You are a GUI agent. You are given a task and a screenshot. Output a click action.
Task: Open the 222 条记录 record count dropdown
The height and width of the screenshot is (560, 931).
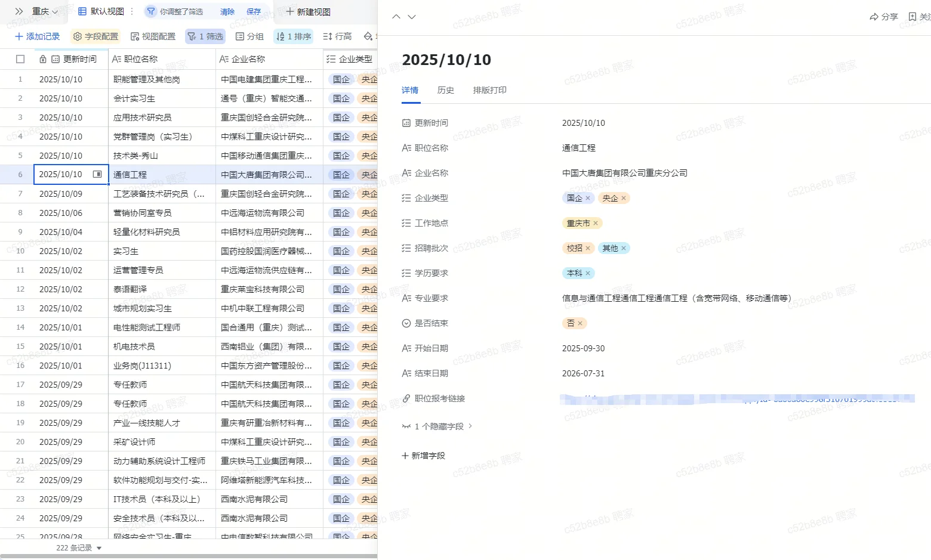(x=78, y=547)
